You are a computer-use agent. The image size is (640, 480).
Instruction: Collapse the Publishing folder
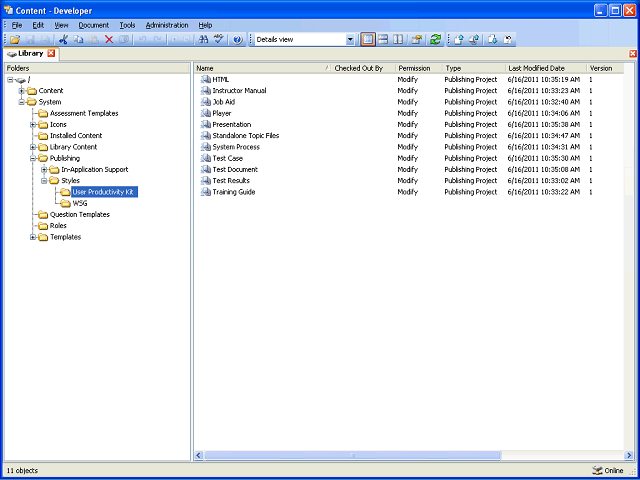[x=33, y=158]
